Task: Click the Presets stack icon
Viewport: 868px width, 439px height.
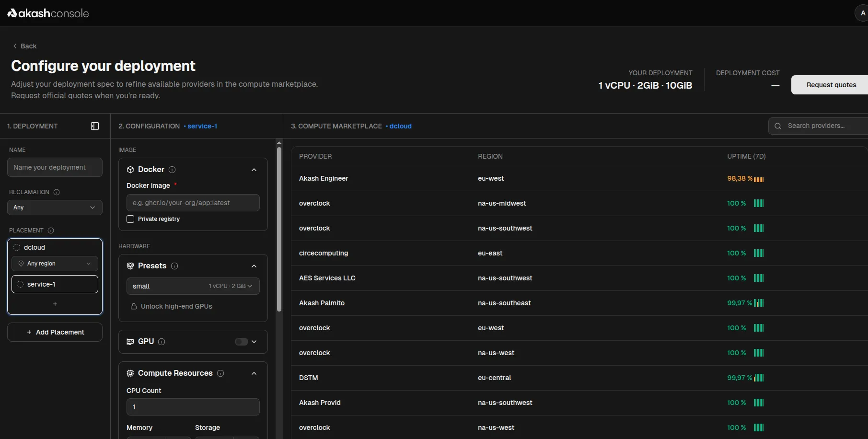Action: (130, 266)
